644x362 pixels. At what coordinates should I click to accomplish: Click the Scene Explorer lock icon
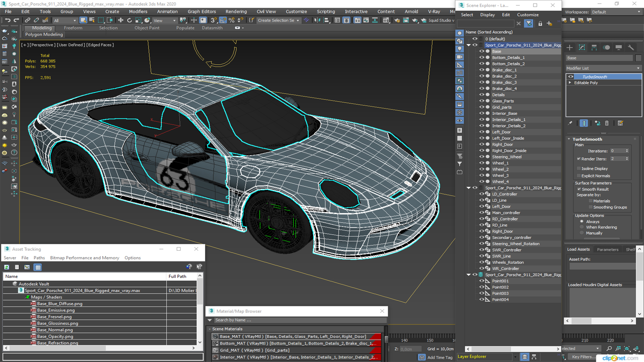coord(540,23)
